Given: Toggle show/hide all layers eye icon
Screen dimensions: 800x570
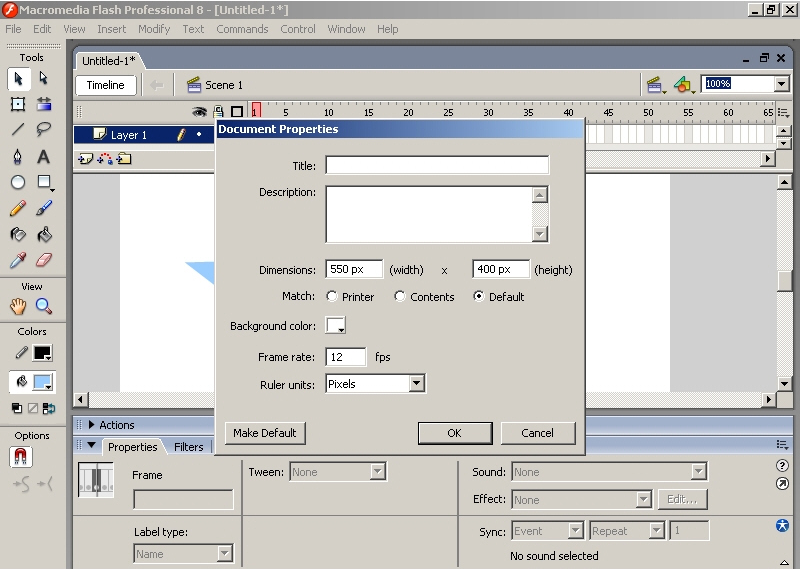Looking at the screenshot, I should (199, 112).
